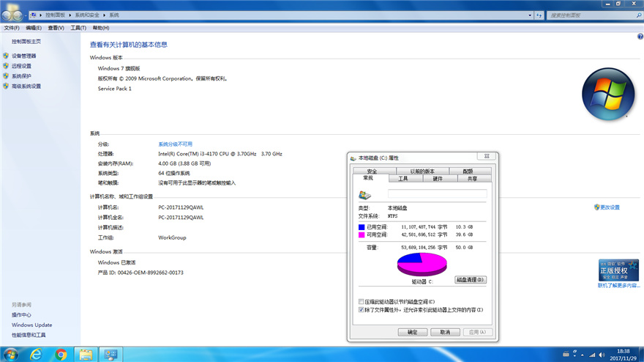Viewport: 644px width, 362px height.
Task: Click the disk usage pie chart
Action: click(x=422, y=265)
